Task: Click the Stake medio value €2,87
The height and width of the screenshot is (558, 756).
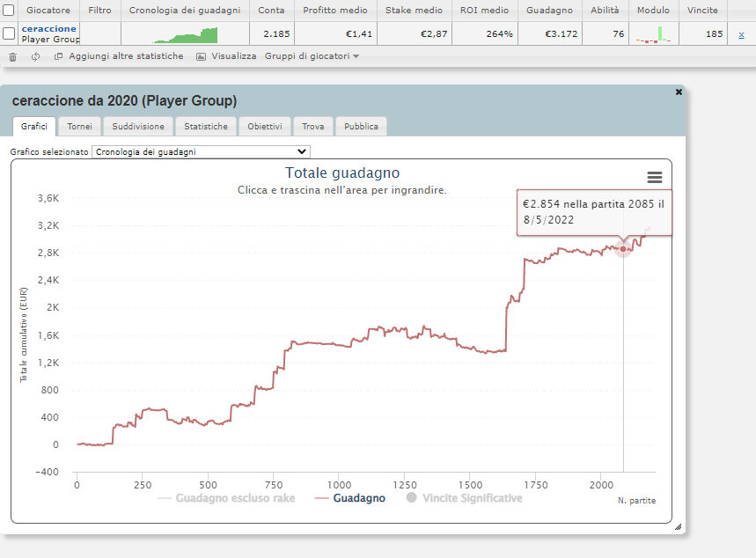Action: 434,34
